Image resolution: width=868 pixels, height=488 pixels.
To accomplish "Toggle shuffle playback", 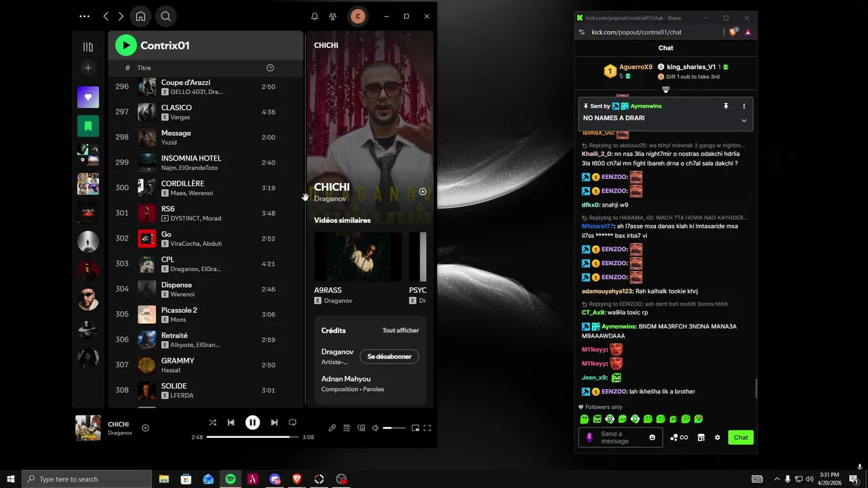I will (x=212, y=422).
